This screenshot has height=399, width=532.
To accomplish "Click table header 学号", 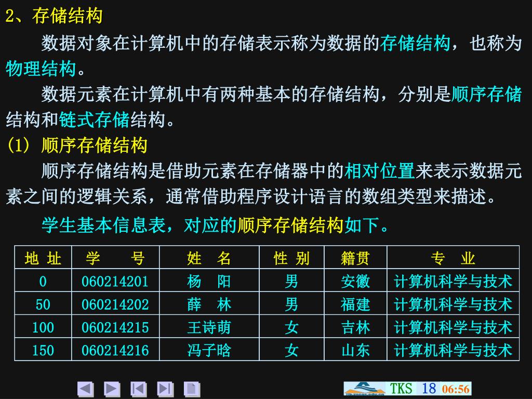I will (x=115, y=258).
